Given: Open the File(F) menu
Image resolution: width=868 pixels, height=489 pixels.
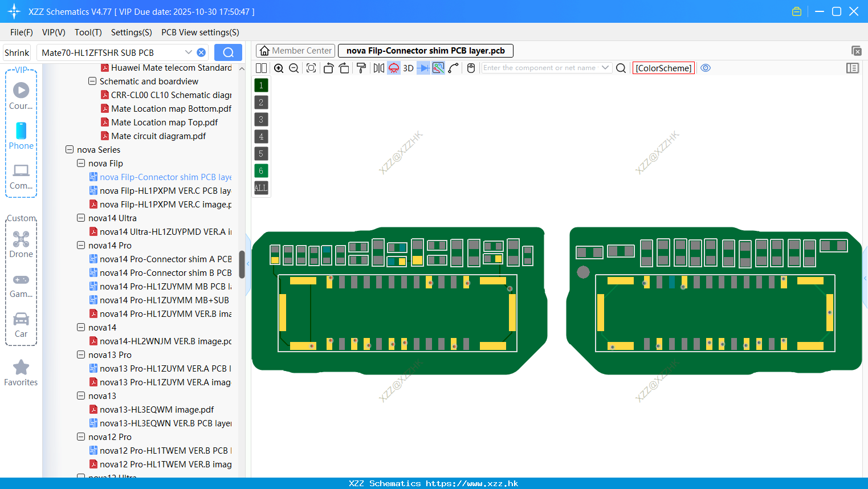Looking at the screenshot, I should pos(22,32).
